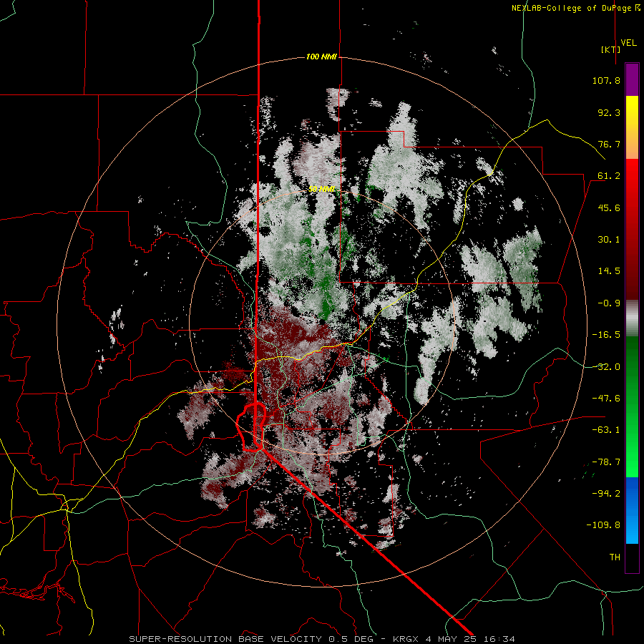Click the -63.1 velocity legend value

[606, 430]
